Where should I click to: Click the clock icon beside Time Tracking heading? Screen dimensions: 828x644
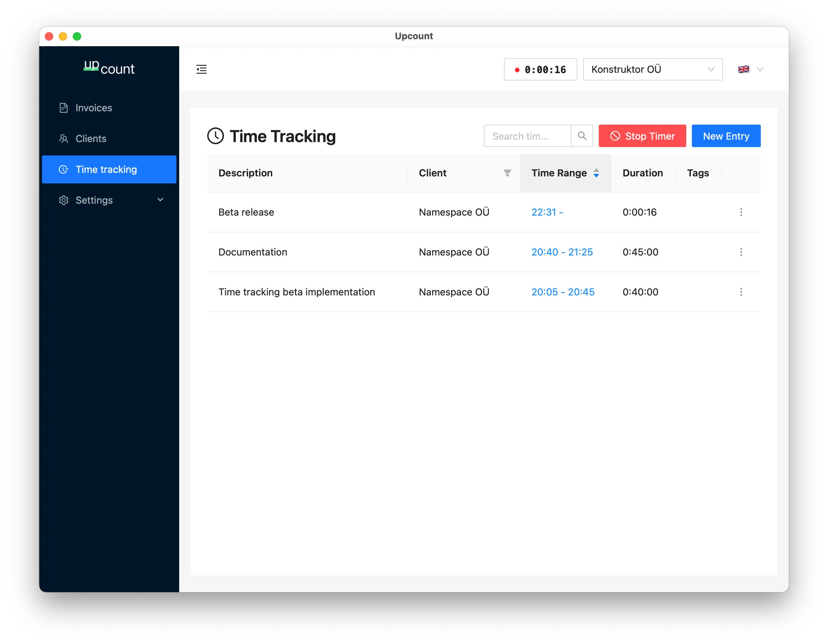pos(215,136)
